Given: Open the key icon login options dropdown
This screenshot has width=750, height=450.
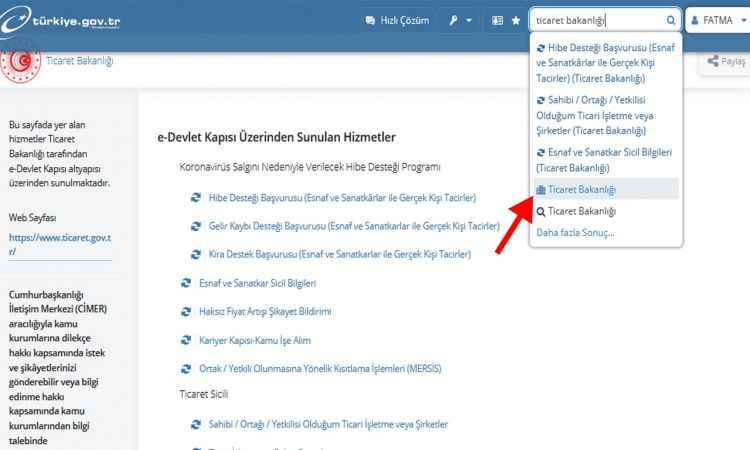Looking at the screenshot, I should click(x=460, y=21).
